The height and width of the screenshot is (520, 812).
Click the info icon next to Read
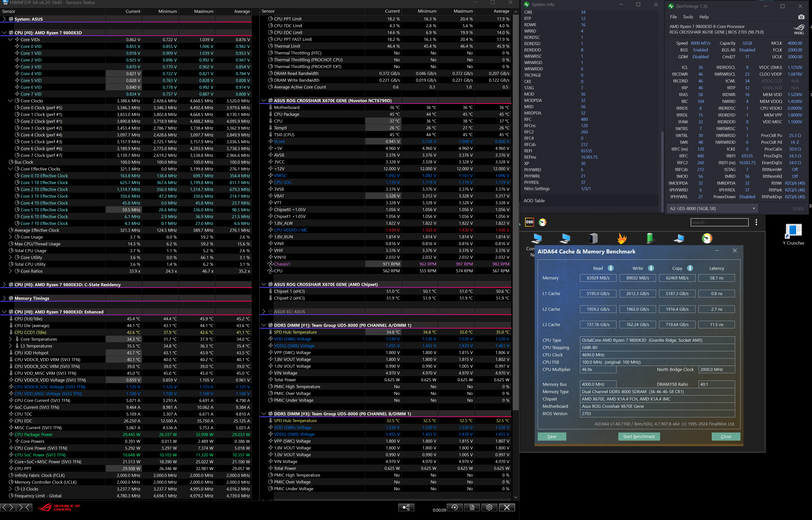pos(611,268)
